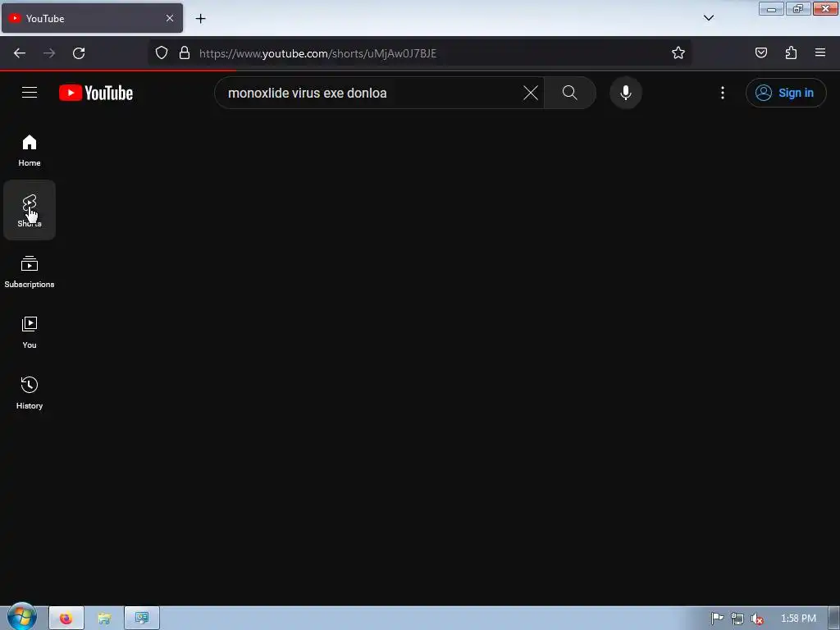
Task: Clear the search query with X
Action: pyautogui.click(x=531, y=93)
